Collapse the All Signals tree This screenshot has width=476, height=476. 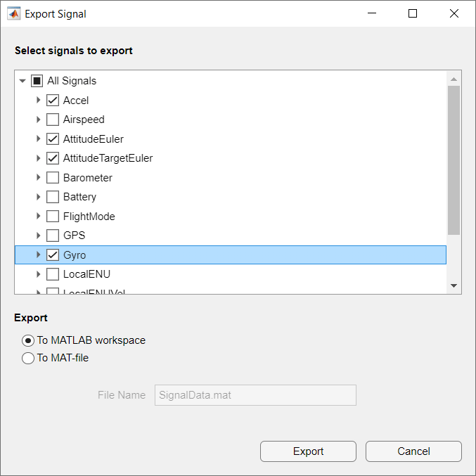(23, 81)
